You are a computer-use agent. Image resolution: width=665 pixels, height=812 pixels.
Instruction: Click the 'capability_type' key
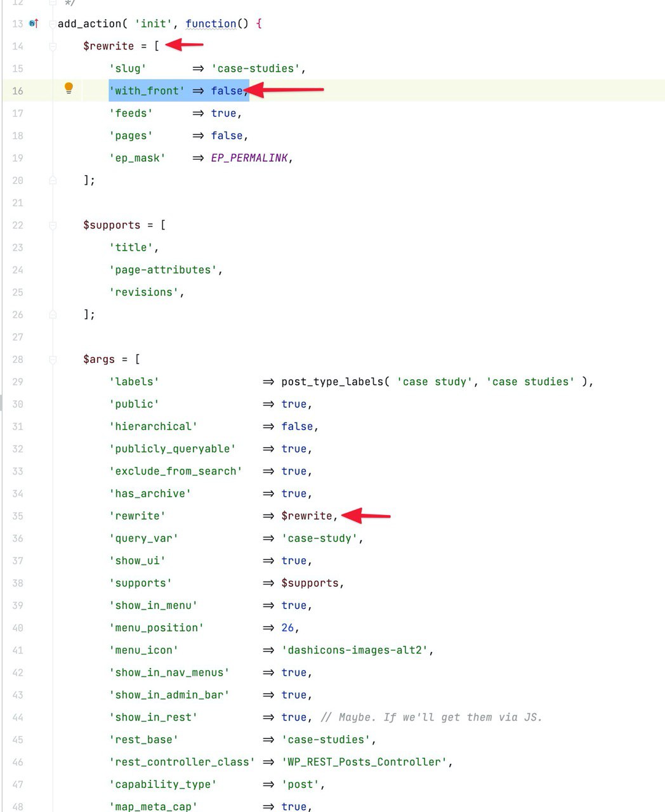[x=163, y=785]
